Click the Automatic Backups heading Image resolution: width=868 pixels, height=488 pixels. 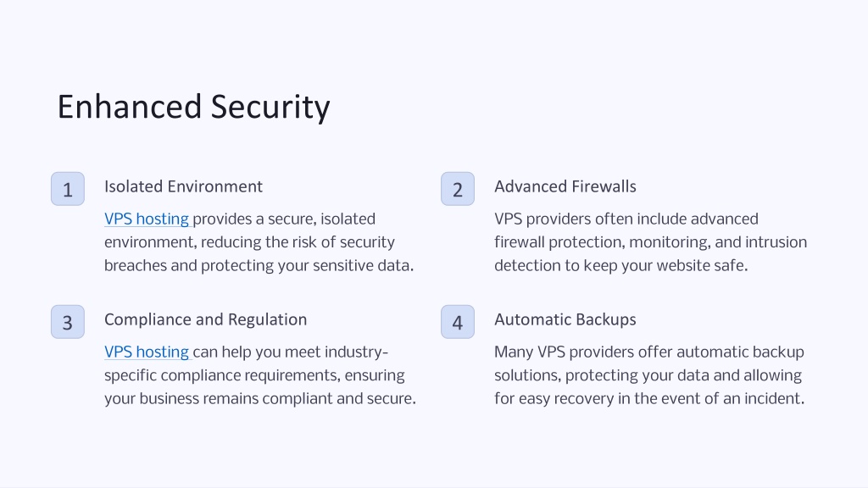pos(565,319)
